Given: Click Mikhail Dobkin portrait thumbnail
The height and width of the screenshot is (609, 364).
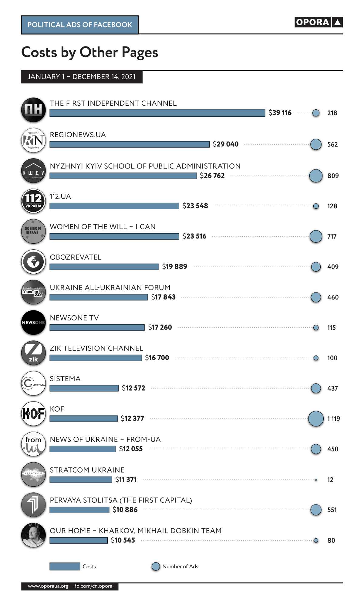Looking at the screenshot, I should [33, 535].
